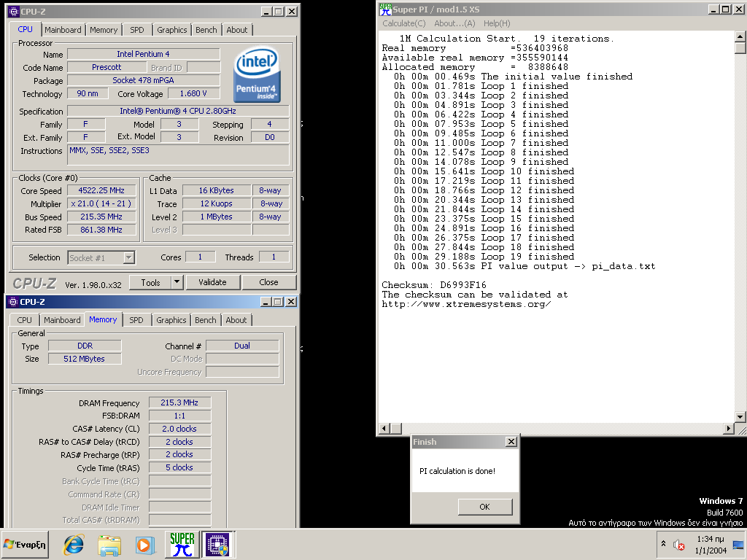Screen dimensions: 747x560
Task: Click the memory Type field DDR
Action: click(x=85, y=346)
